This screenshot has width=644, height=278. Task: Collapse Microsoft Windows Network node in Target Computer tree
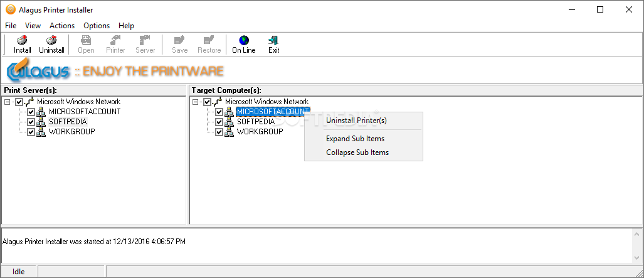(x=196, y=102)
